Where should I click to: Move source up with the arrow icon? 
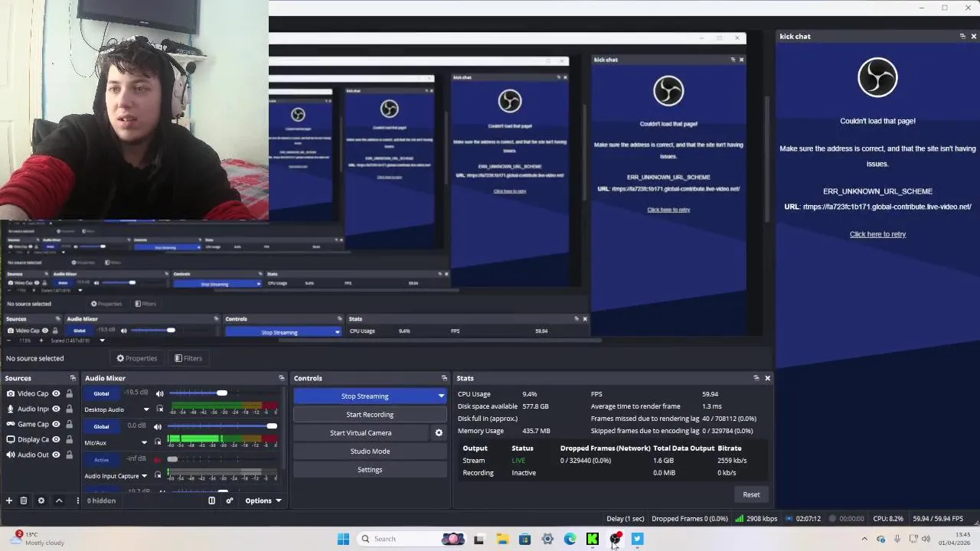point(59,500)
